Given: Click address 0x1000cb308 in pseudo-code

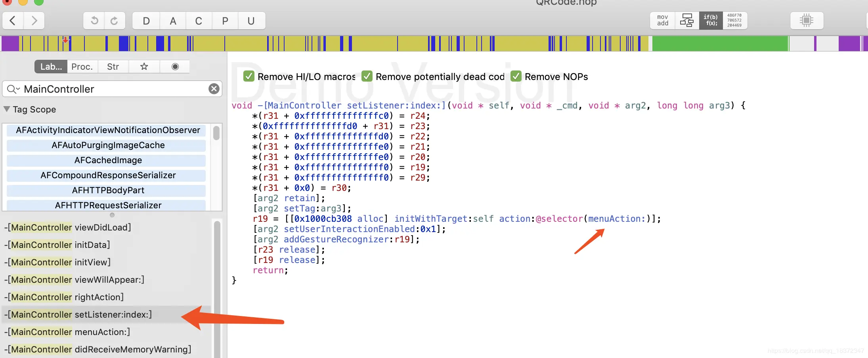Looking at the screenshot, I should coord(323,219).
